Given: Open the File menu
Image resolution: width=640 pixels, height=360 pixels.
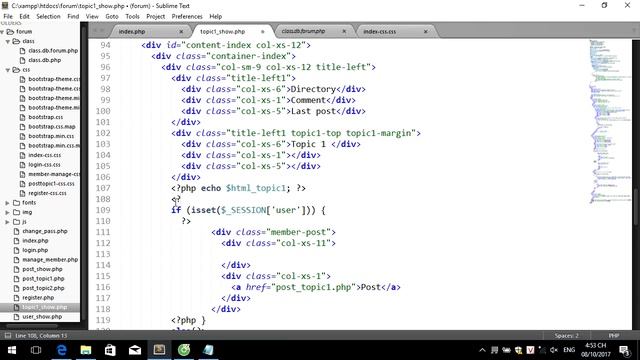Looking at the screenshot, I should click(8, 16).
